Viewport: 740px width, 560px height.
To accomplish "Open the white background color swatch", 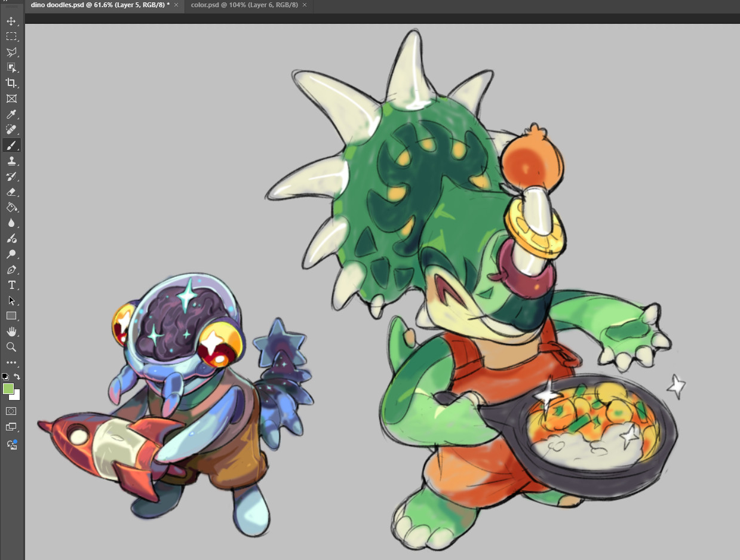I will click(x=17, y=396).
